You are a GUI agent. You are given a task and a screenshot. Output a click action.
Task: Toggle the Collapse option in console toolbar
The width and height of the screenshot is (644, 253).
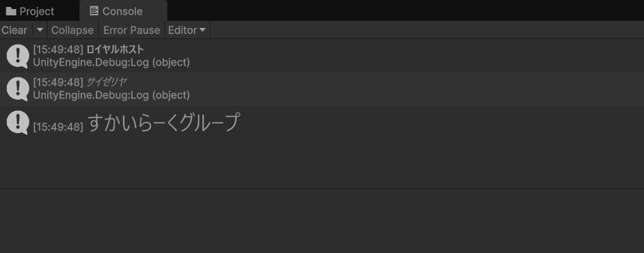72,31
